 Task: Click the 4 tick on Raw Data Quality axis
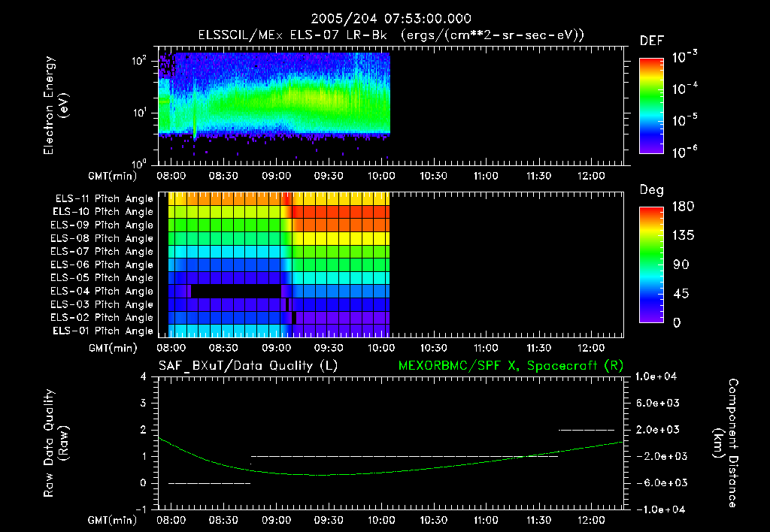click(x=144, y=376)
